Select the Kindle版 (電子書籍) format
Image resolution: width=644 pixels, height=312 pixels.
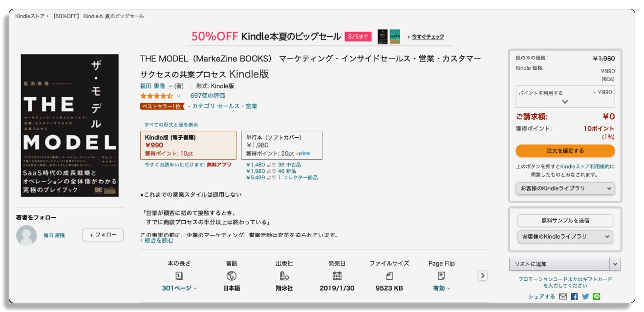coord(188,145)
